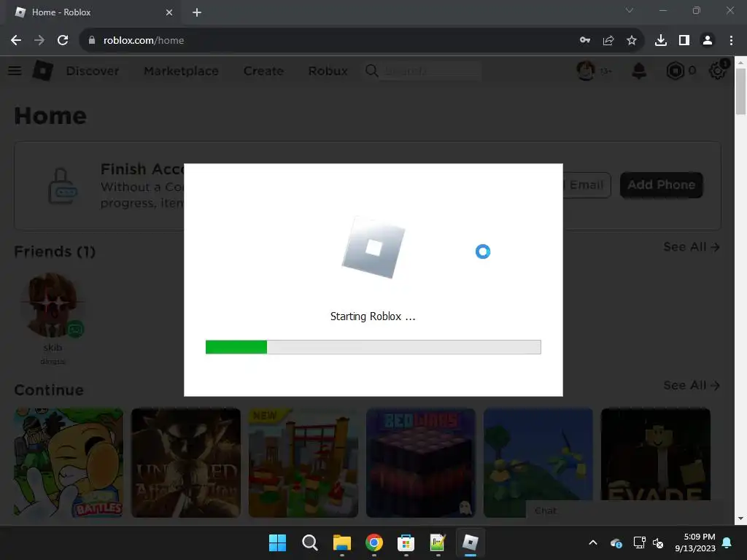747x560 pixels.
Task: Click the Roblox search magnifier icon
Action: tap(371, 71)
